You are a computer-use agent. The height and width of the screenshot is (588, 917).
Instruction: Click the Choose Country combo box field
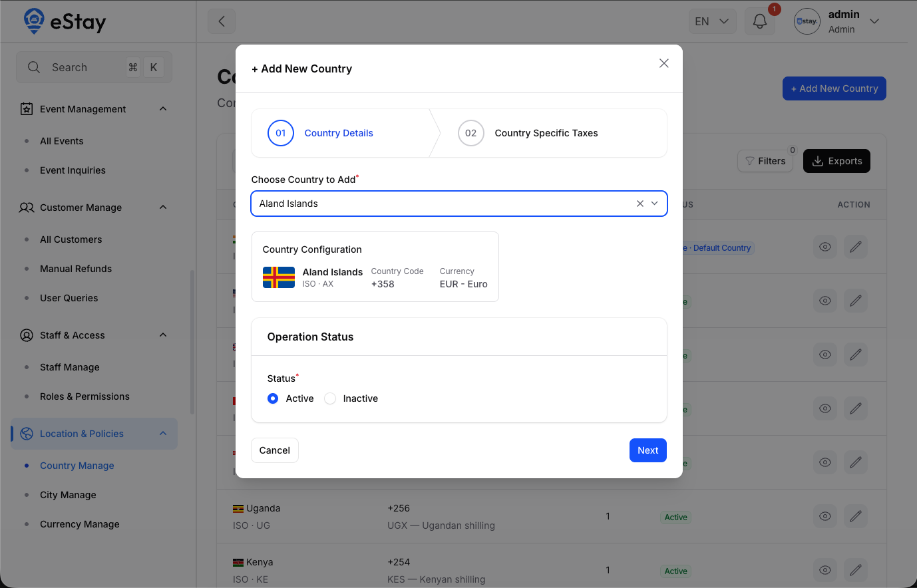click(459, 204)
